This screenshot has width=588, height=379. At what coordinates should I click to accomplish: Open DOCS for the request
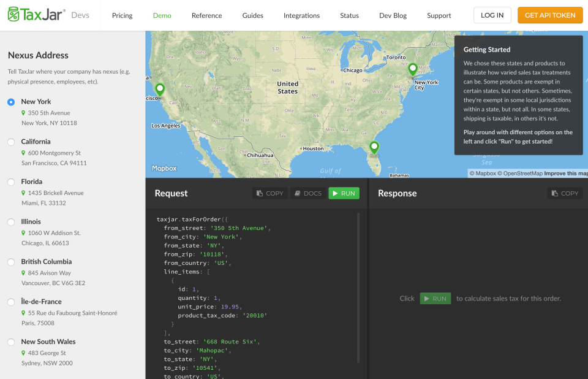[x=308, y=193]
